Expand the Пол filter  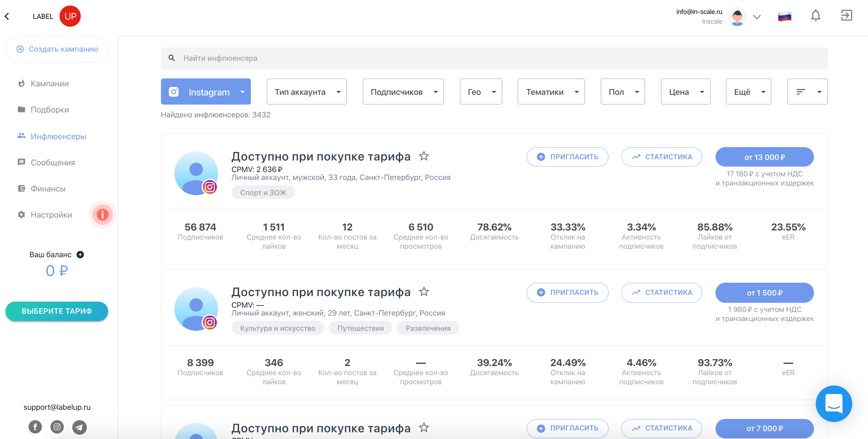pos(623,92)
